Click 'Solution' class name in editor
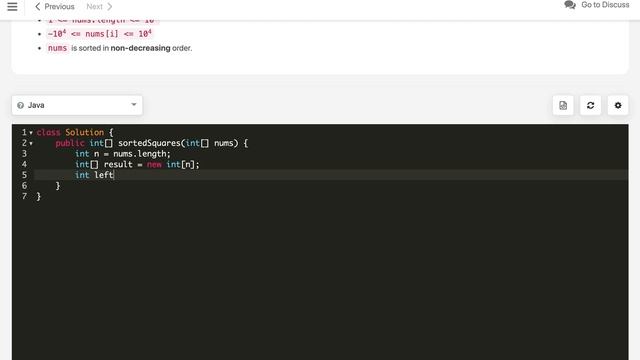The width and height of the screenshot is (640, 360). [x=84, y=133]
